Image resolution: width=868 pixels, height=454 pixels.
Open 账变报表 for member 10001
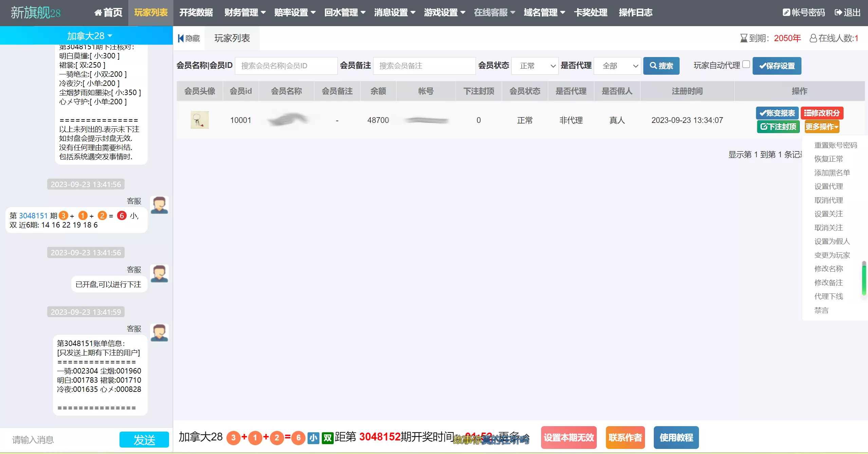tap(778, 113)
